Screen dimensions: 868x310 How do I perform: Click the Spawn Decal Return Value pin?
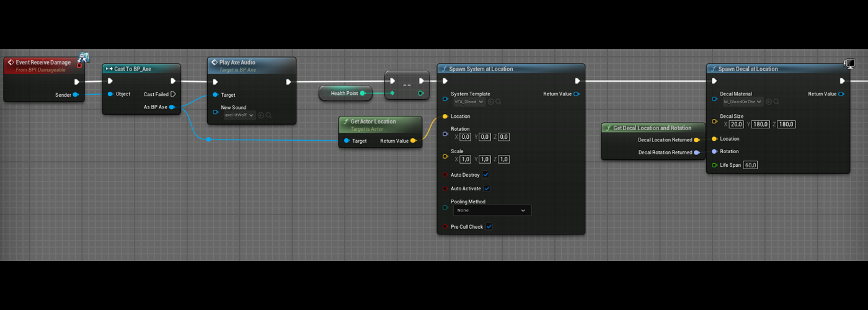click(x=841, y=94)
